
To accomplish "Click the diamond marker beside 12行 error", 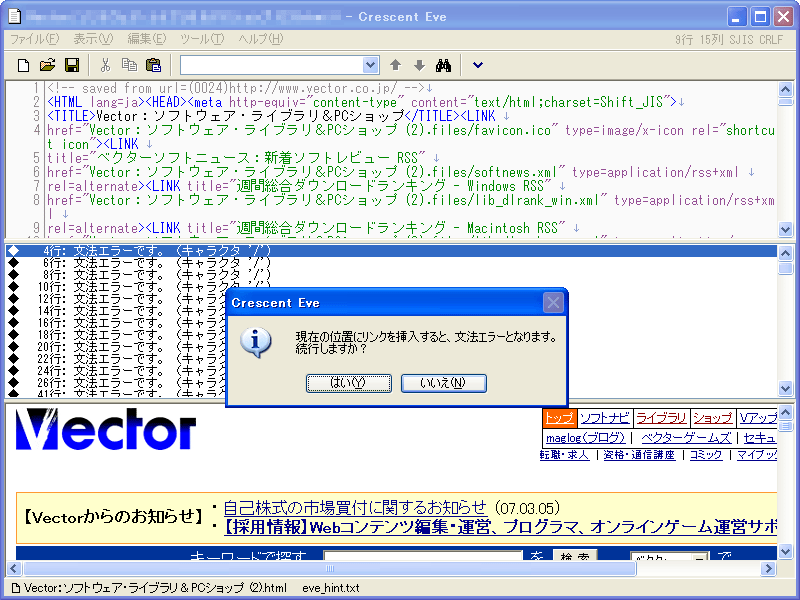I will point(13,298).
